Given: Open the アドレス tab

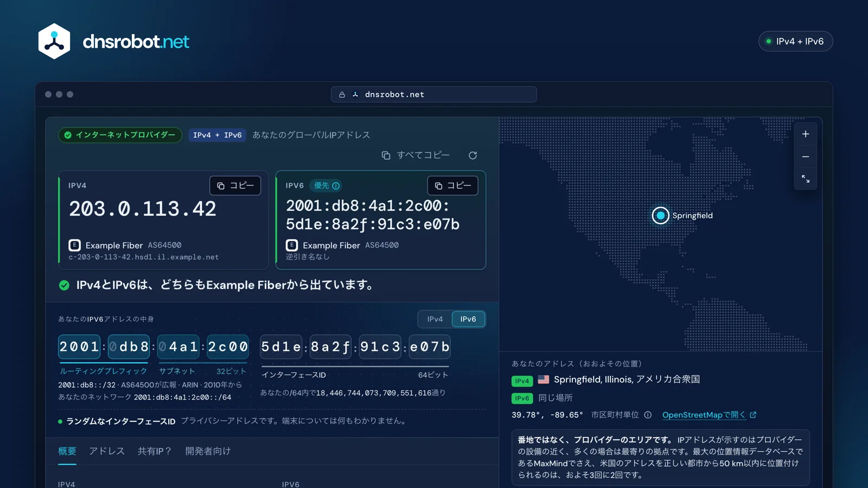Looking at the screenshot, I should click(x=107, y=451).
